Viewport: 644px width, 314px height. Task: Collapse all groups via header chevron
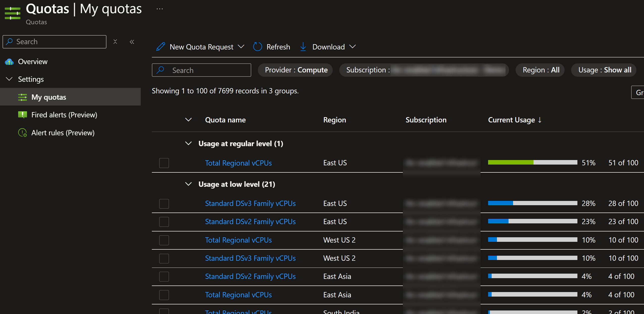pyautogui.click(x=188, y=120)
